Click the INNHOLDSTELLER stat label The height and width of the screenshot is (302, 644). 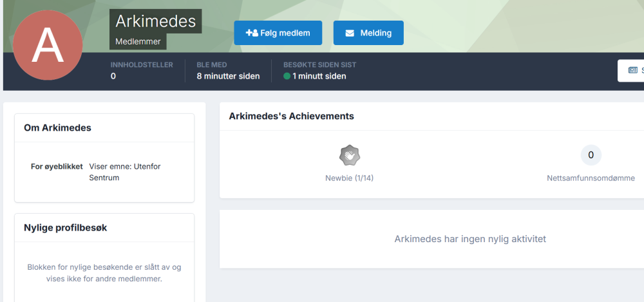pyautogui.click(x=142, y=65)
